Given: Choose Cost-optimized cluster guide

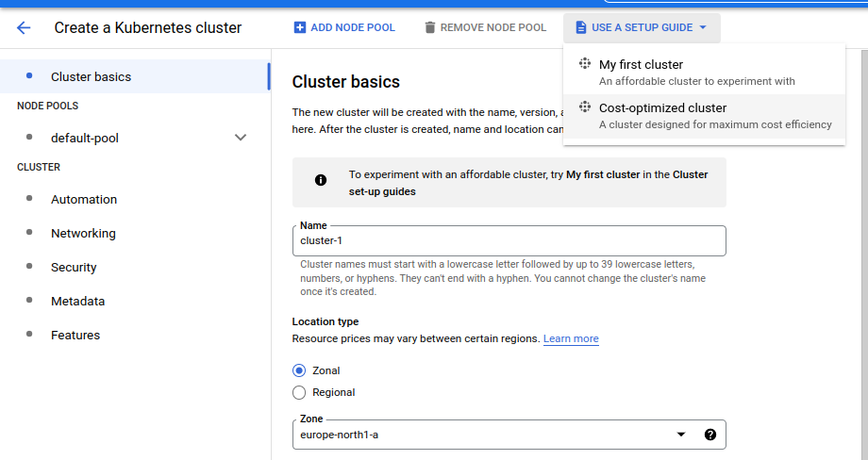Looking at the screenshot, I should tap(704, 116).
